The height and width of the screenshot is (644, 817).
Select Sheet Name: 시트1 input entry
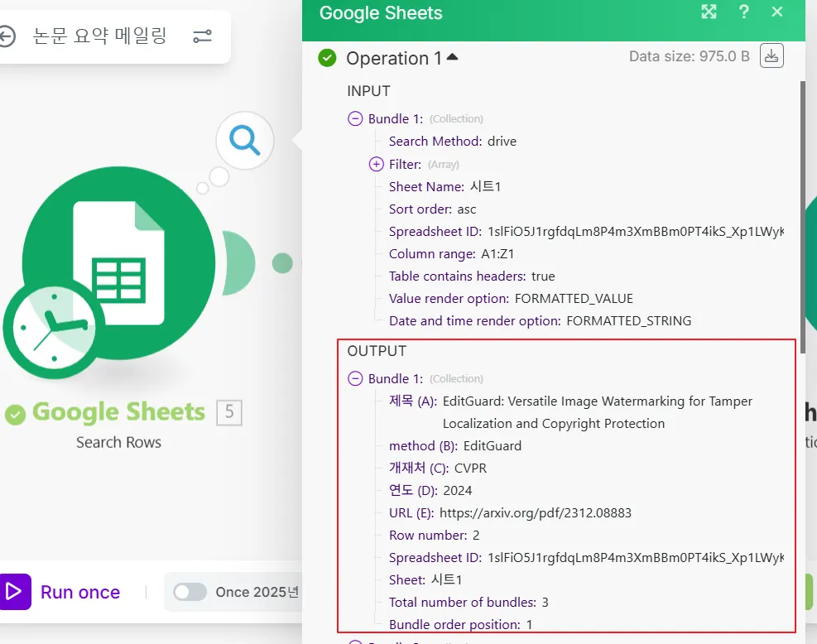(x=445, y=186)
